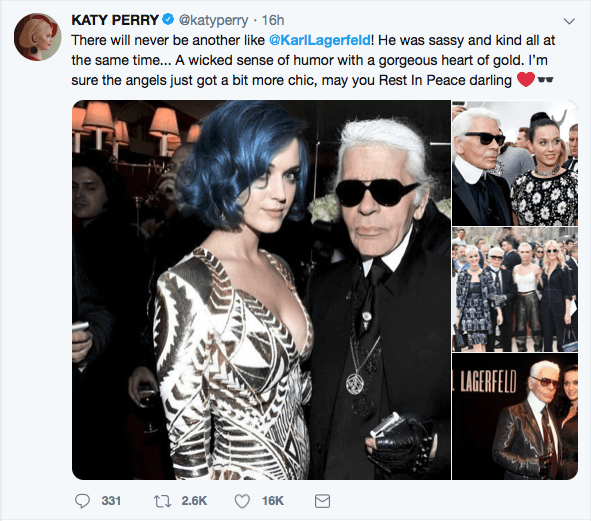Screen dimensions: 591x521
Task: Open the large blue-hair photo
Action: coord(261,290)
